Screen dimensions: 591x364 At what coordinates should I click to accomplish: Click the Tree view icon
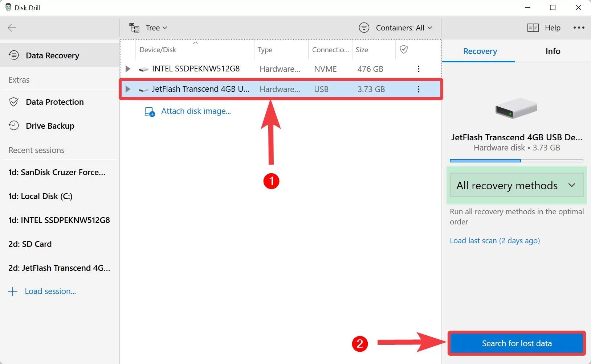tap(135, 28)
